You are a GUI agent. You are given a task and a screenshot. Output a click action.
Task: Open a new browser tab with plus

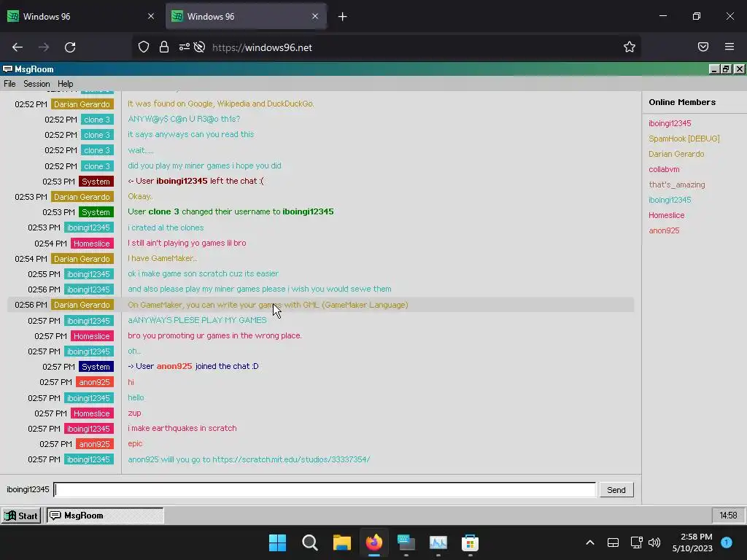point(343,17)
